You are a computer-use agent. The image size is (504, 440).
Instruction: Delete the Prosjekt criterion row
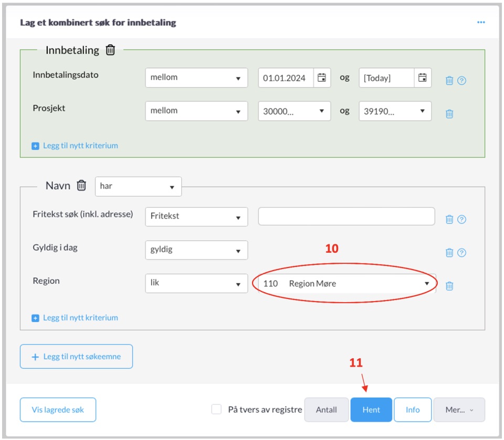click(x=449, y=114)
